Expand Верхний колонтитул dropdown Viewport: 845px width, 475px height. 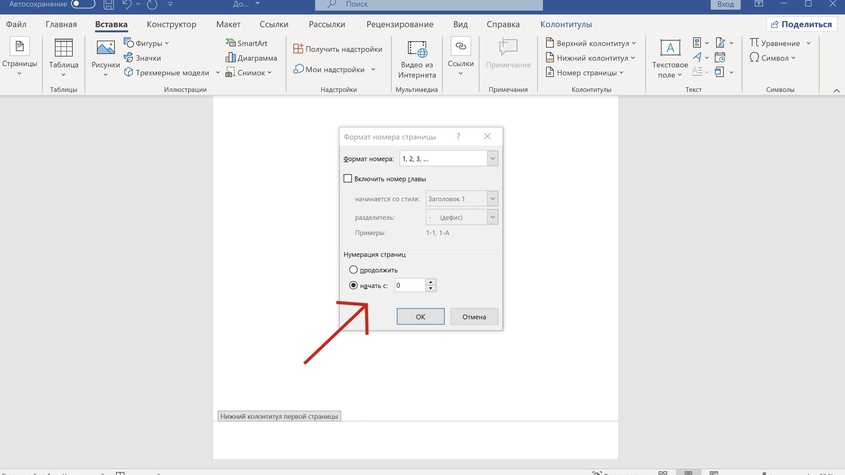click(550, 44)
